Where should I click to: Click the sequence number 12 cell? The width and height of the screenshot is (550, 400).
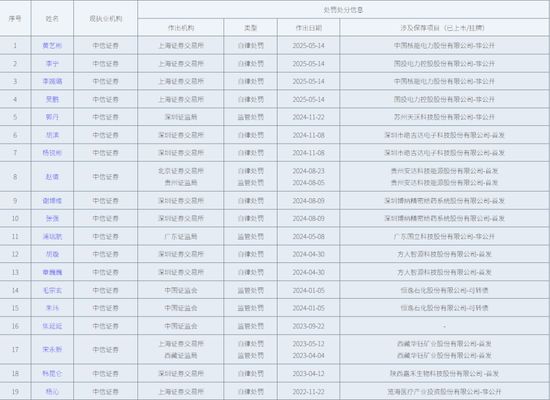pyautogui.click(x=15, y=254)
